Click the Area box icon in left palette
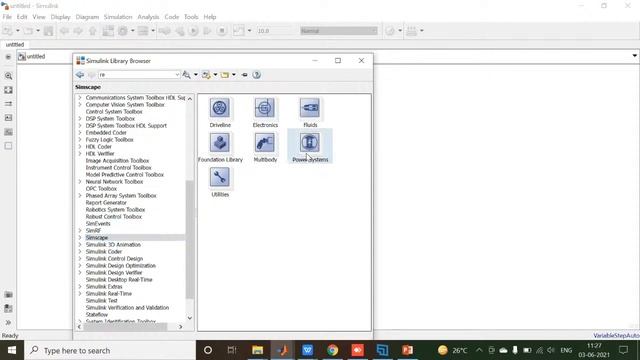 8,146
